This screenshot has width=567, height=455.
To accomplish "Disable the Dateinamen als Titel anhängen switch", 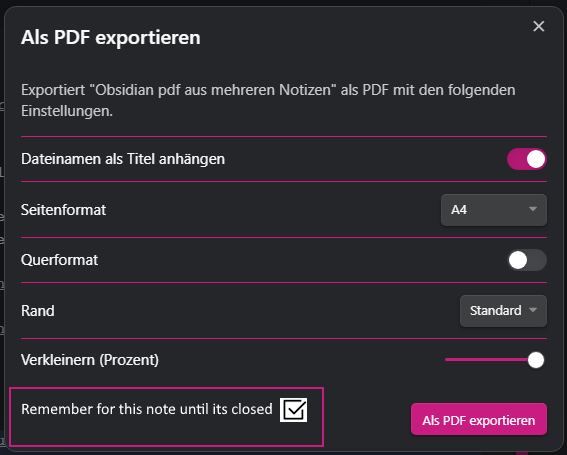I will pyautogui.click(x=526, y=159).
